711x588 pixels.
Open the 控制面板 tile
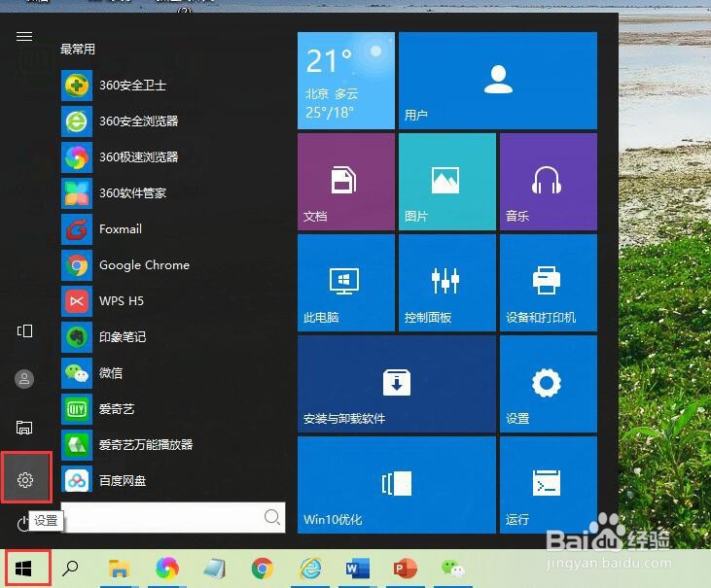pos(447,283)
